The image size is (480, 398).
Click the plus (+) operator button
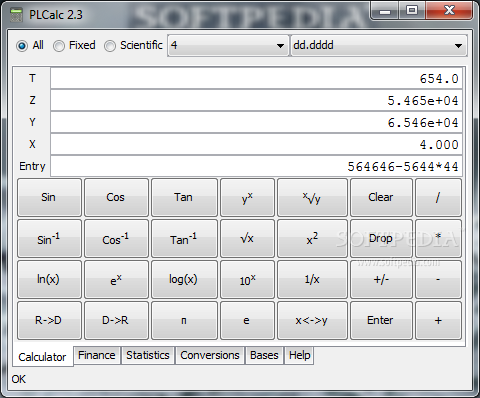click(438, 320)
